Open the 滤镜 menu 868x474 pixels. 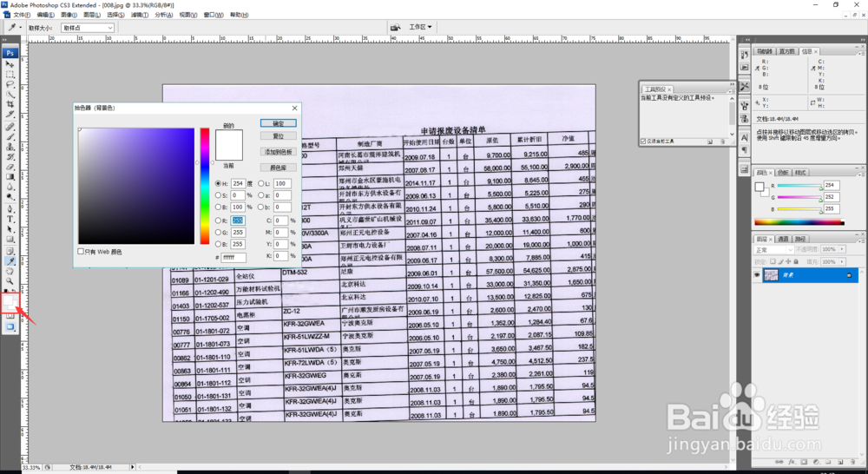pos(140,15)
